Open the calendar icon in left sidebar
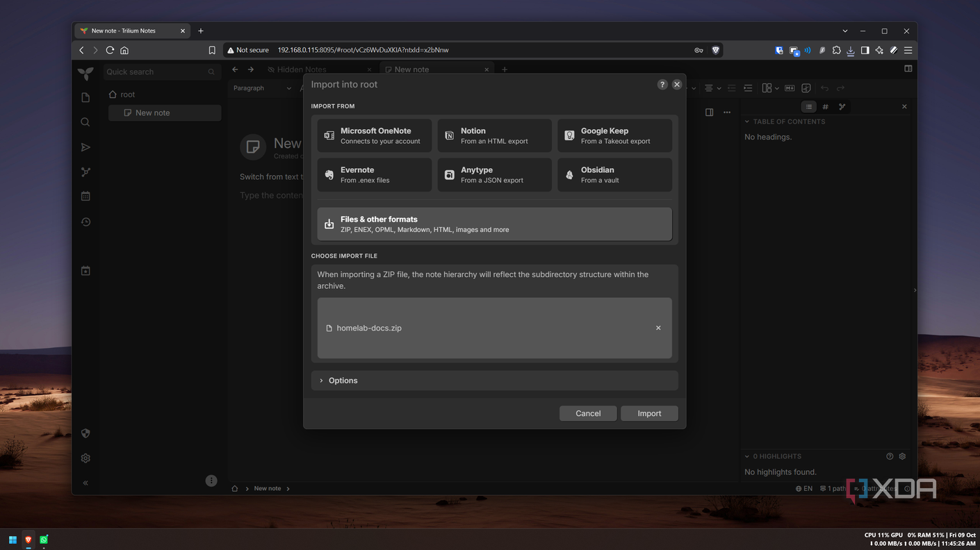 (85, 197)
